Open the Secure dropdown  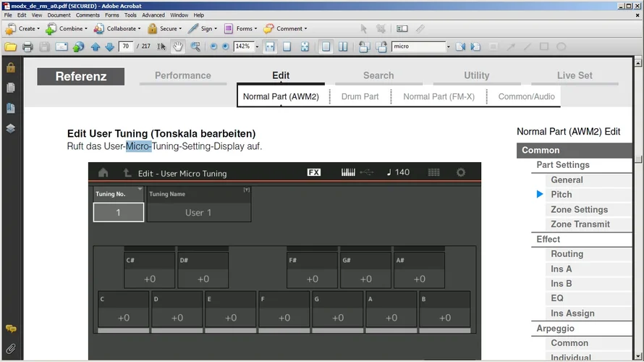pos(164,29)
